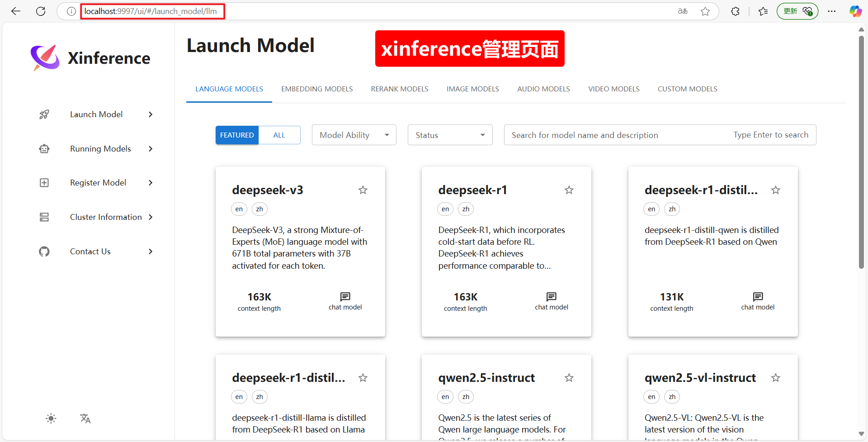Click the GitHub icon beside Contact Us
The height and width of the screenshot is (442, 868).
44,252
